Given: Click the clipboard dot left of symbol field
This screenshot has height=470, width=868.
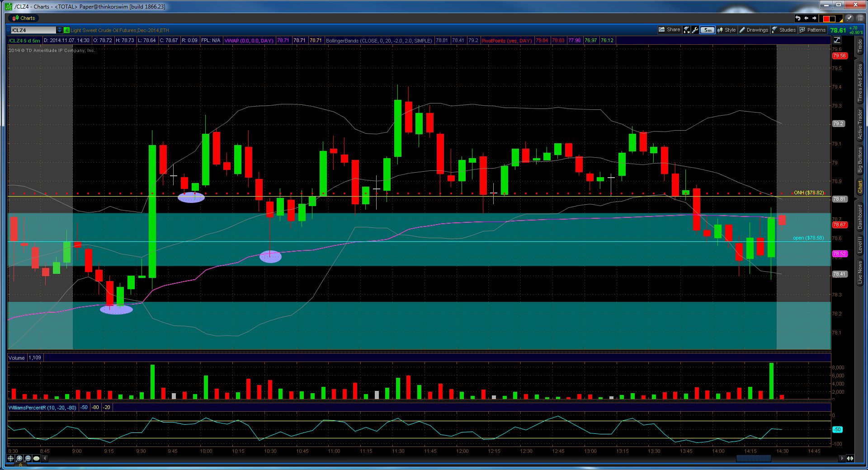Looking at the screenshot, I should pyautogui.click(x=8, y=30).
